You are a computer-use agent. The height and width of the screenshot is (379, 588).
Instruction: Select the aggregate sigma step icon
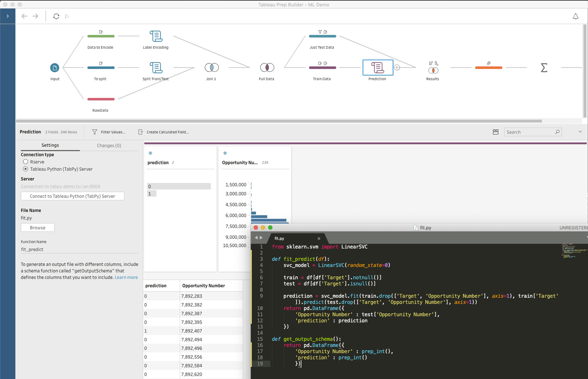tap(544, 68)
